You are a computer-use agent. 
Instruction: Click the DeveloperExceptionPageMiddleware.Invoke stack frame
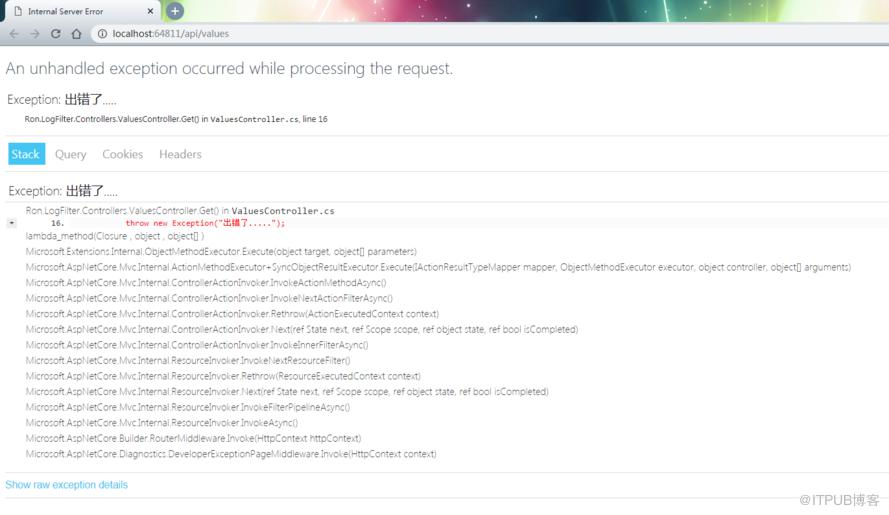point(231,454)
